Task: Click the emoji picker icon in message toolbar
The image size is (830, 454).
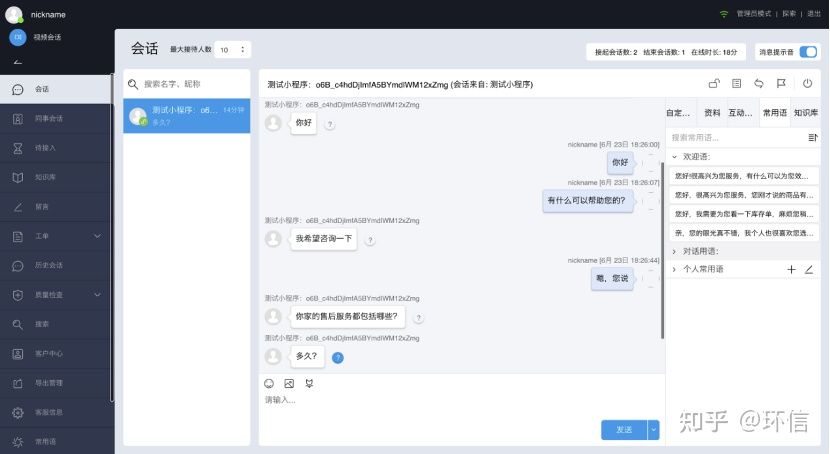Action: point(269,383)
